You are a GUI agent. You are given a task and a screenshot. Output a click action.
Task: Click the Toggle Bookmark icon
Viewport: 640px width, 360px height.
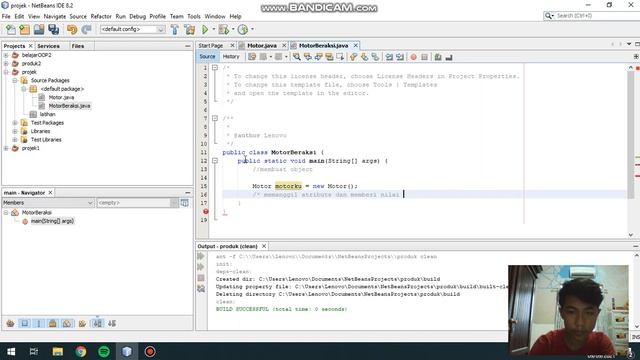pos(375,57)
